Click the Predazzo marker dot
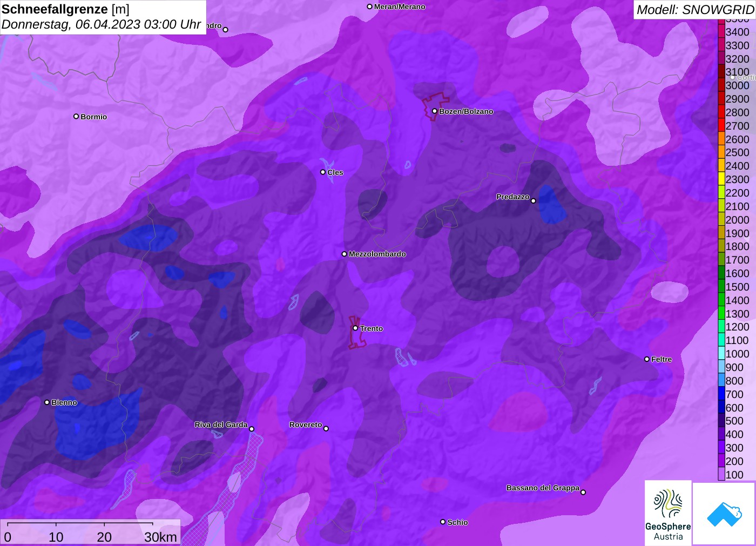Image resolution: width=756 pixels, height=546 pixels. (534, 201)
